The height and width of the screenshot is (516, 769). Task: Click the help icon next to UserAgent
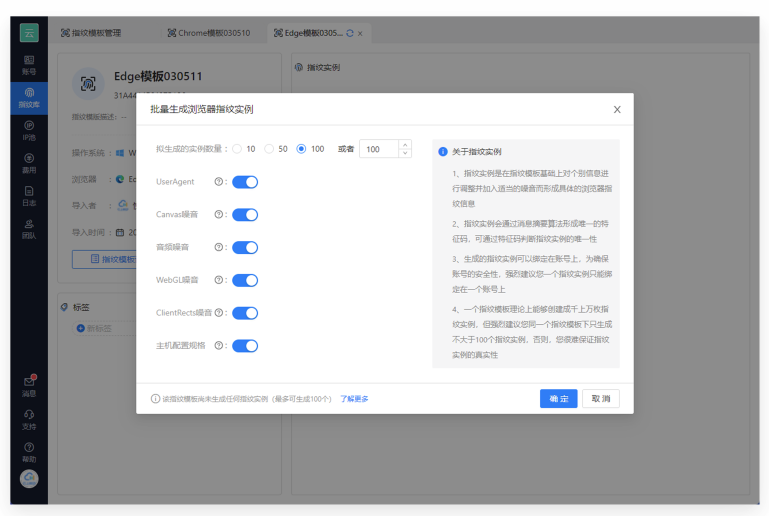218,182
